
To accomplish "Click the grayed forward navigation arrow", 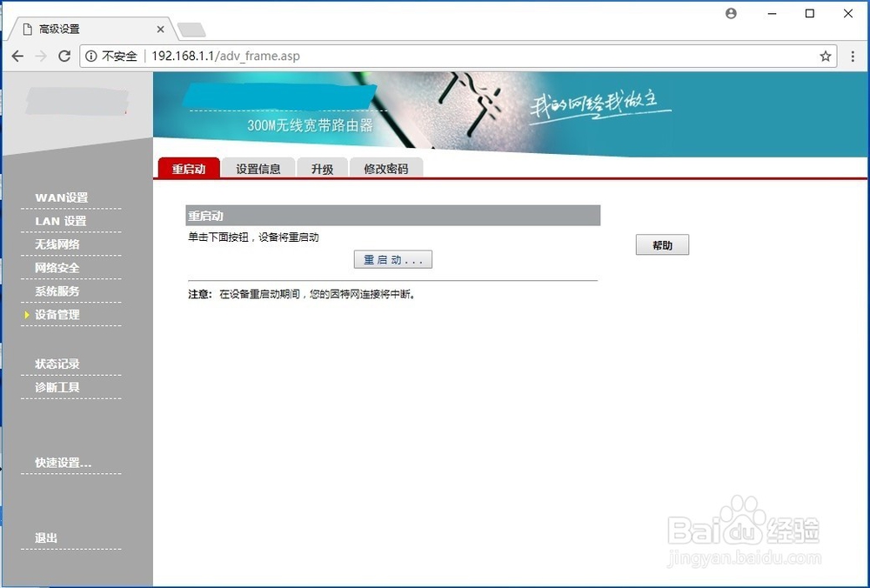I will click(40, 56).
